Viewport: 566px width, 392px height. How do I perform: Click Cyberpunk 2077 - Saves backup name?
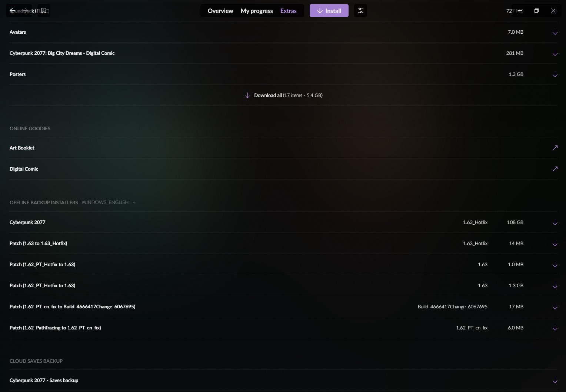point(44,381)
